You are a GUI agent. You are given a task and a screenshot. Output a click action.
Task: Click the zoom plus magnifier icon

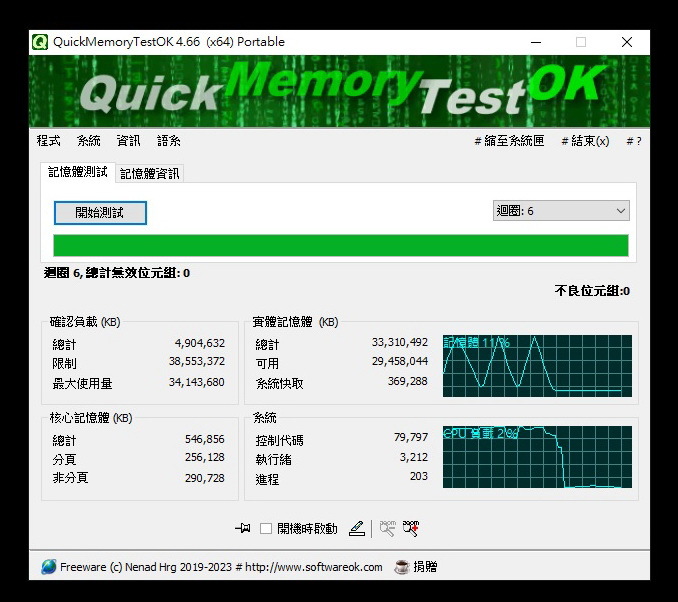tap(411, 528)
